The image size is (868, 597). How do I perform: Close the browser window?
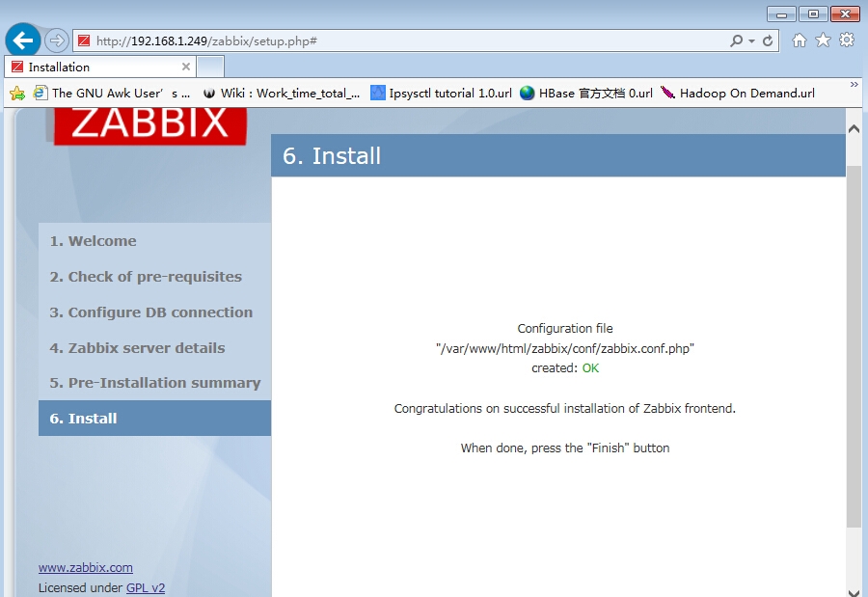(845, 14)
